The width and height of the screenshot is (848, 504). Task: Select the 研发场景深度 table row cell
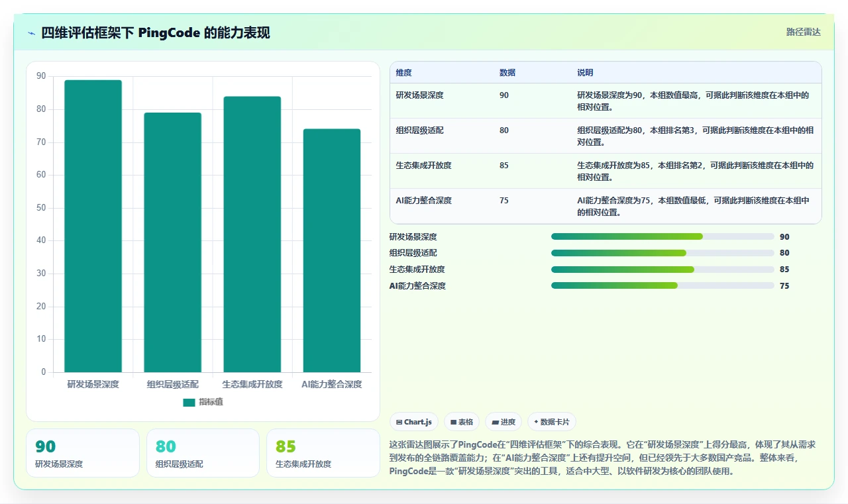tap(419, 95)
